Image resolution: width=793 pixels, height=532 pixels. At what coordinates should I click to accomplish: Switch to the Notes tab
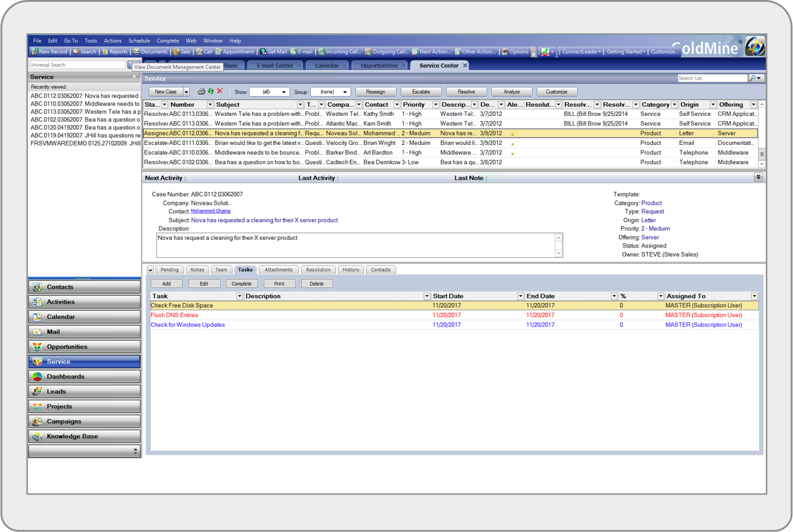point(198,270)
